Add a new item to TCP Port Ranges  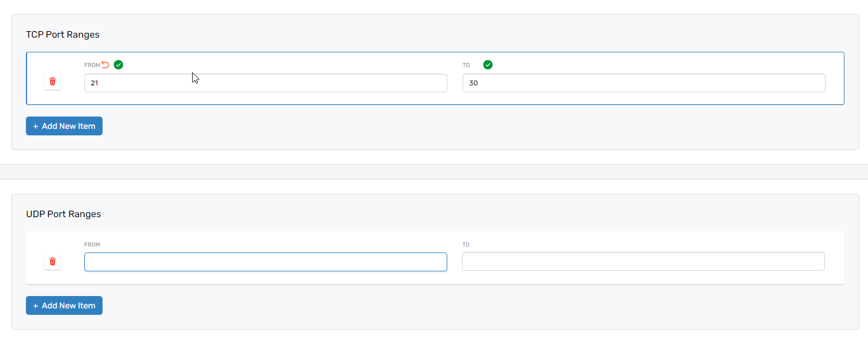coord(68,126)
